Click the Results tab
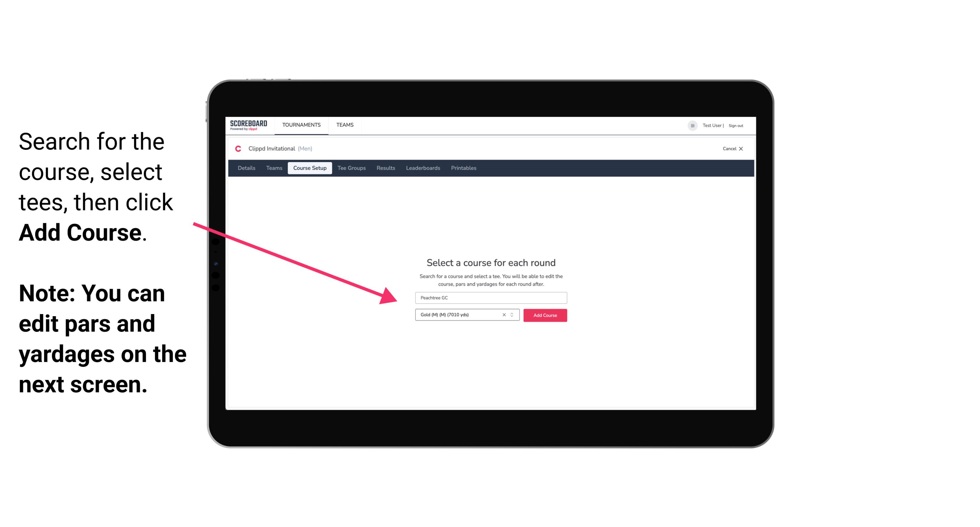The image size is (980, 527). tap(385, 168)
